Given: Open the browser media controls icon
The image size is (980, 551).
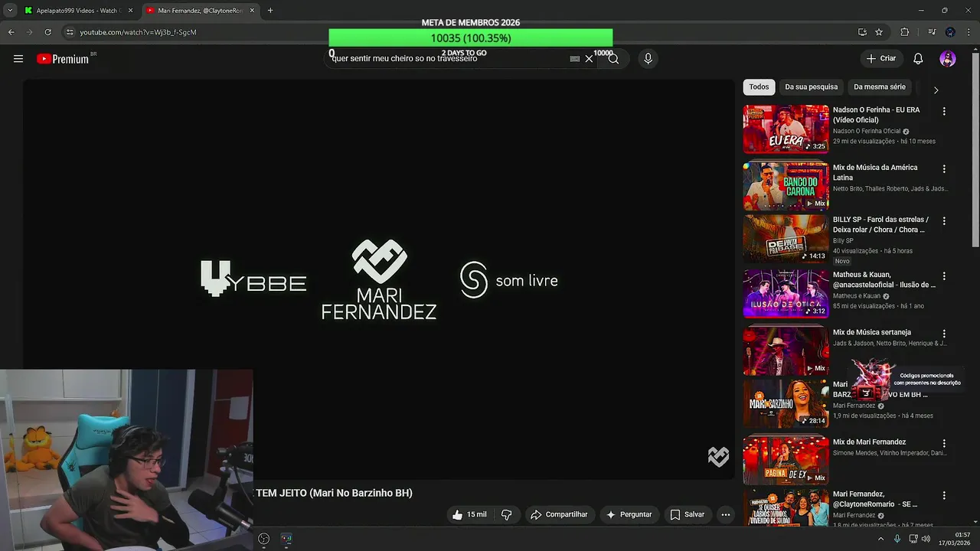Looking at the screenshot, I should pyautogui.click(x=932, y=32).
